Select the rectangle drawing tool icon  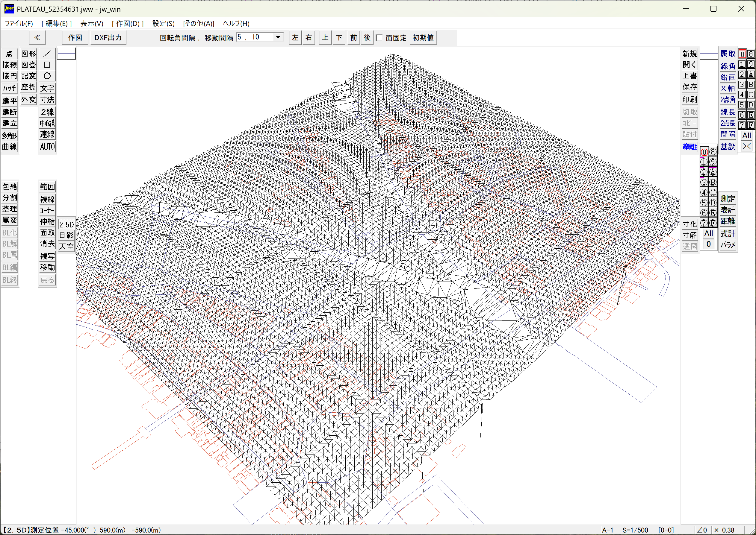(47, 65)
